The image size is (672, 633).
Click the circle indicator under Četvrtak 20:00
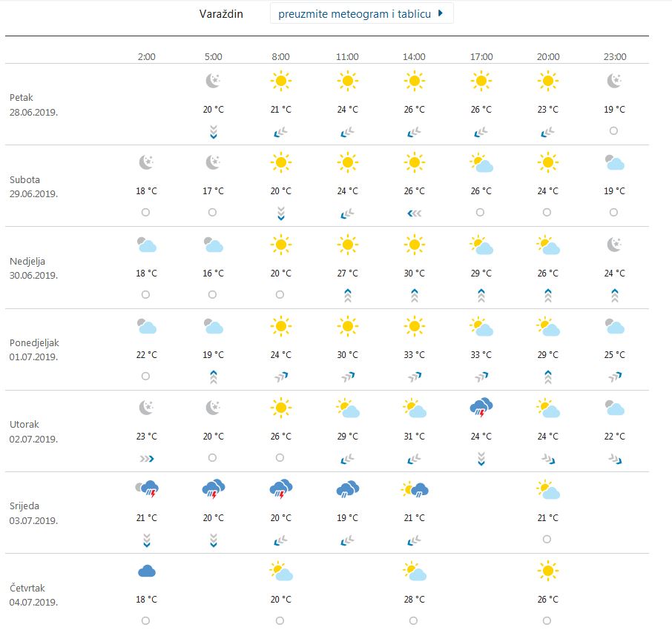tap(547, 620)
